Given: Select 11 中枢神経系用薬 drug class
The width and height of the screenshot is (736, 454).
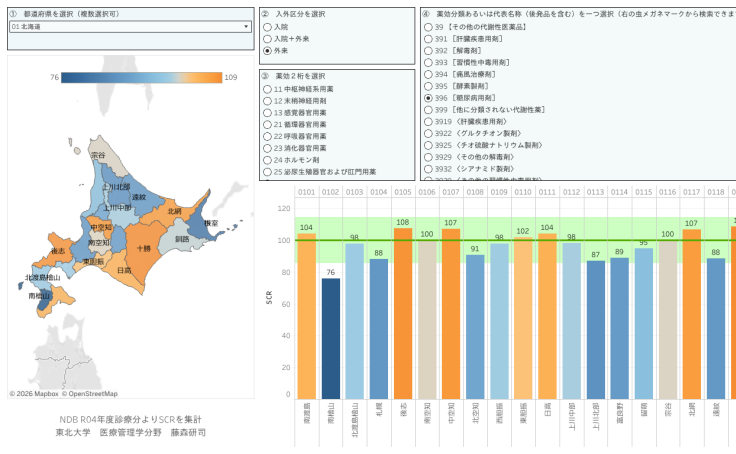Looking at the screenshot, I should pyautogui.click(x=267, y=90).
